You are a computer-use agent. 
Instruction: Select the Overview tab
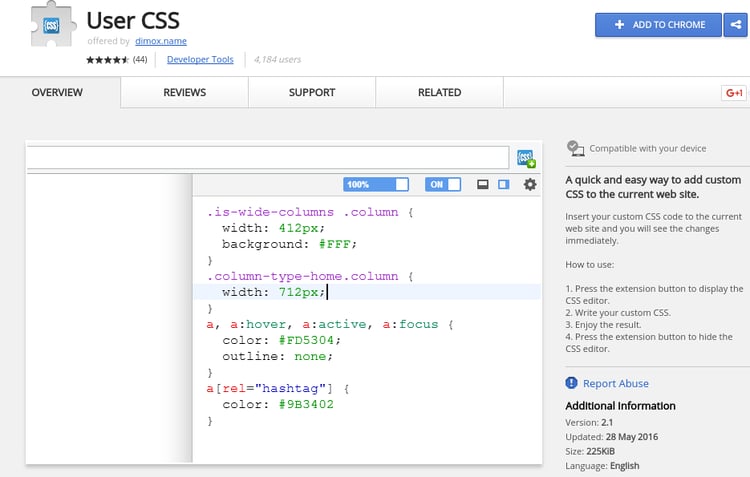point(57,93)
